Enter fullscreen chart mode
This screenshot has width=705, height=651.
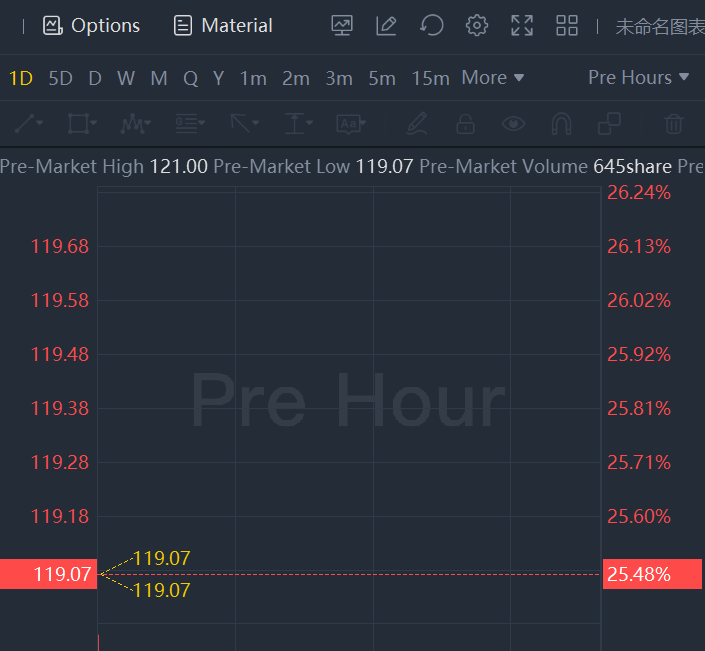(x=522, y=26)
